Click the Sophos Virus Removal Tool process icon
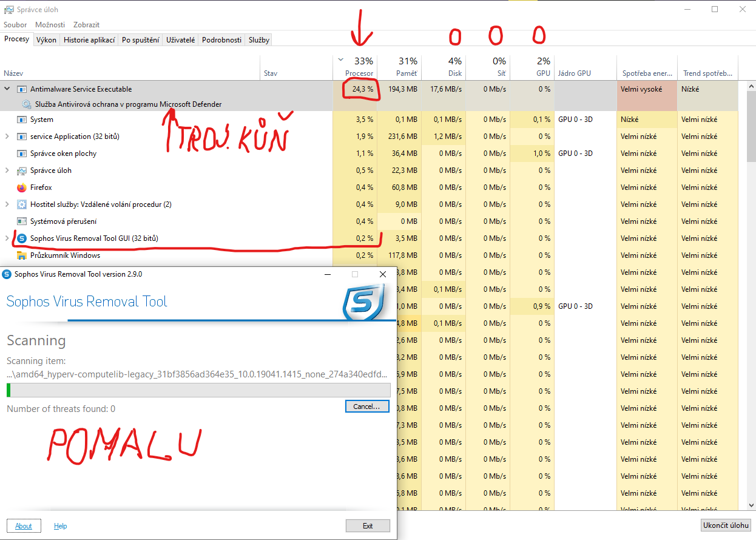 coord(22,238)
